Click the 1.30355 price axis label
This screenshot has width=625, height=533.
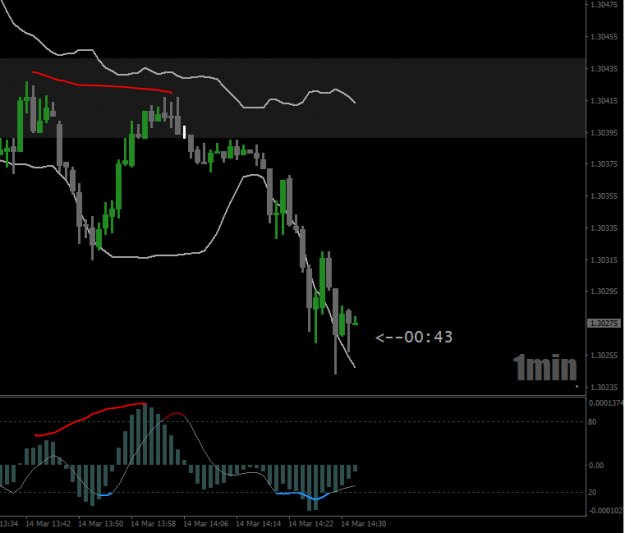tap(604, 196)
